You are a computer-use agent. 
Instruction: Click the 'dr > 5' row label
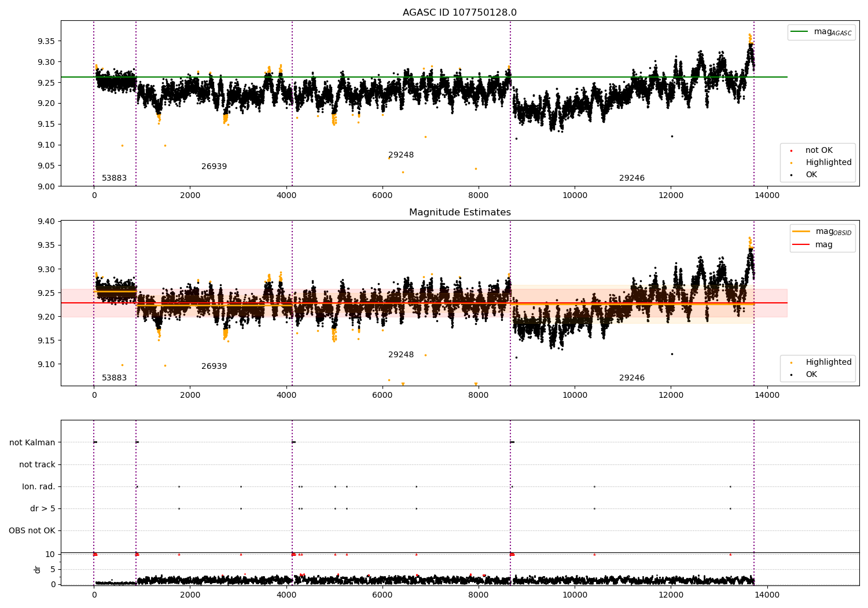pyautogui.click(x=43, y=508)
